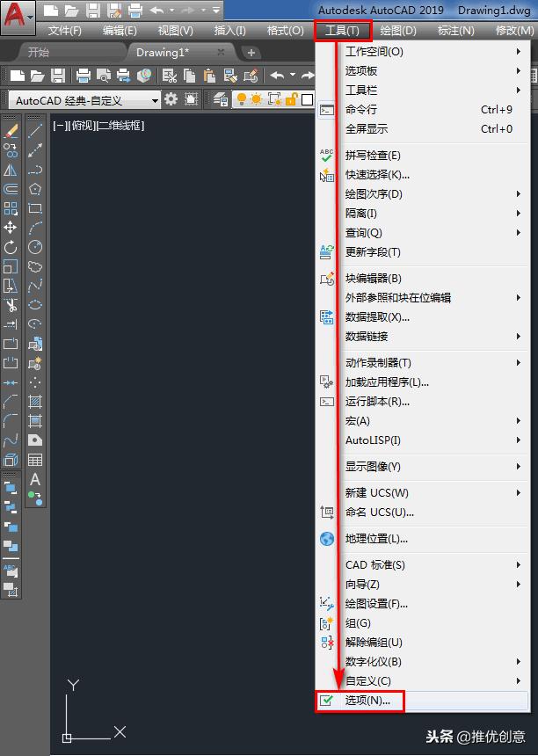Select the Rotate tool
The height and width of the screenshot is (756, 538).
pyautogui.click(x=11, y=247)
